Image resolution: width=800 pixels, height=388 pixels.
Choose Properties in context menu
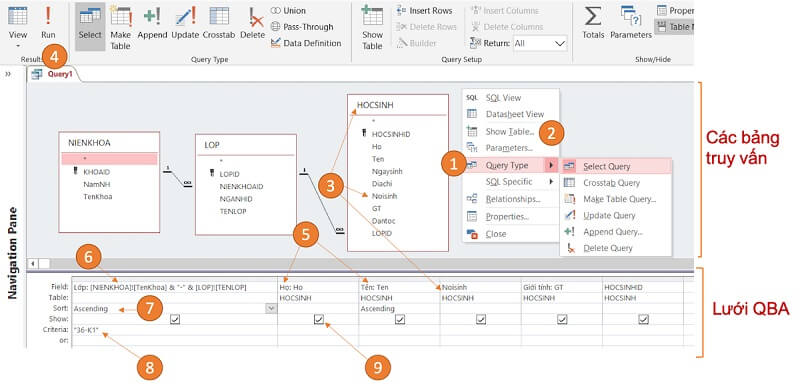pyautogui.click(x=510, y=216)
